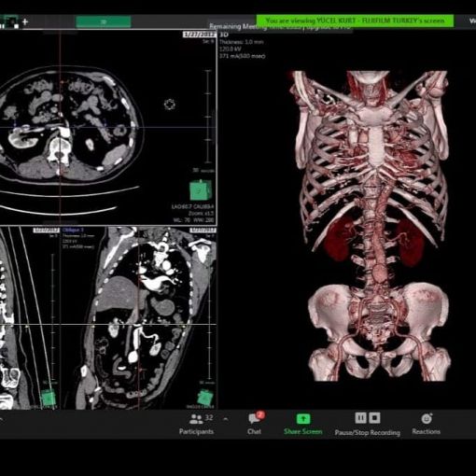Click the study date label in axial view
The image size is (476, 476).
tap(199, 35)
